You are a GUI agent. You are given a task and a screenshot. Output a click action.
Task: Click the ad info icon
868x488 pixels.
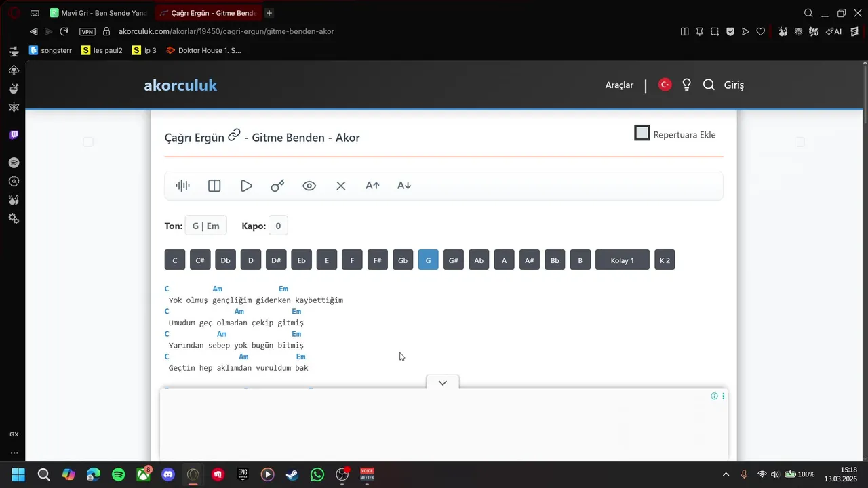714,396
